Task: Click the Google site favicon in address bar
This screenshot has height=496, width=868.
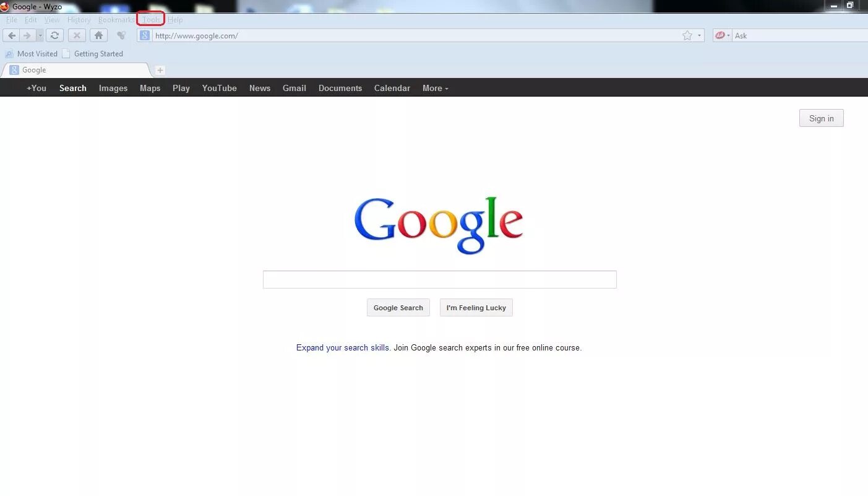Action: click(145, 35)
